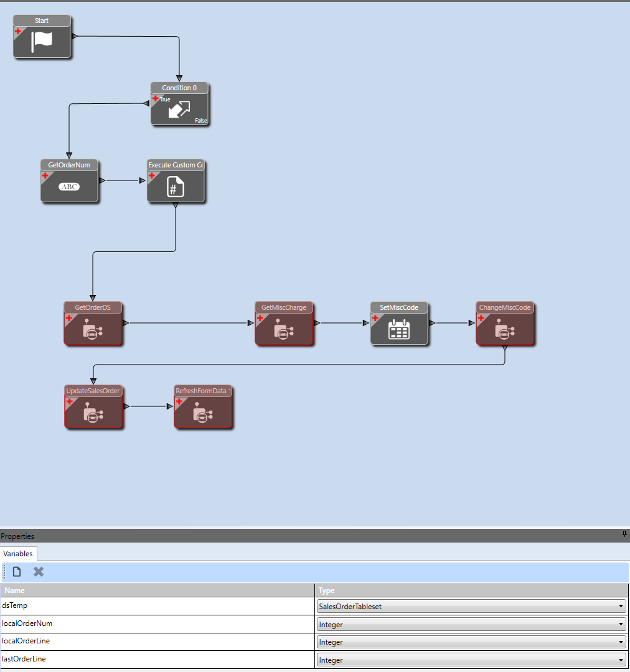Open the Variables tab
The height and width of the screenshot is (672, 630).
18,554
